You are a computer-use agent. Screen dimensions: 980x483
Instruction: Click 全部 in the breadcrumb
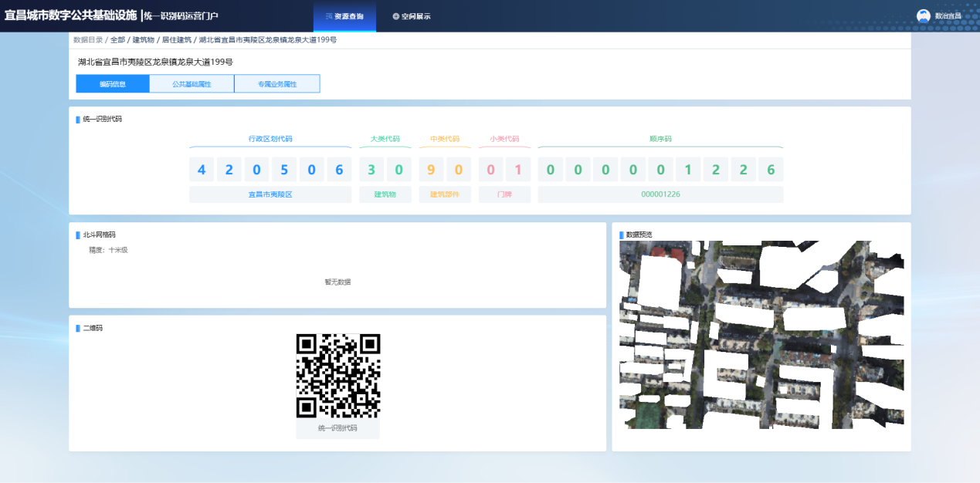click(x=117, y=39)
